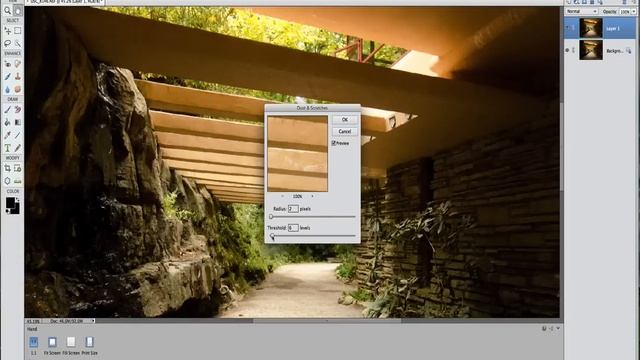Screen dimensions: 640x360
Task: Select the Line shape tool
Action: 18,135
